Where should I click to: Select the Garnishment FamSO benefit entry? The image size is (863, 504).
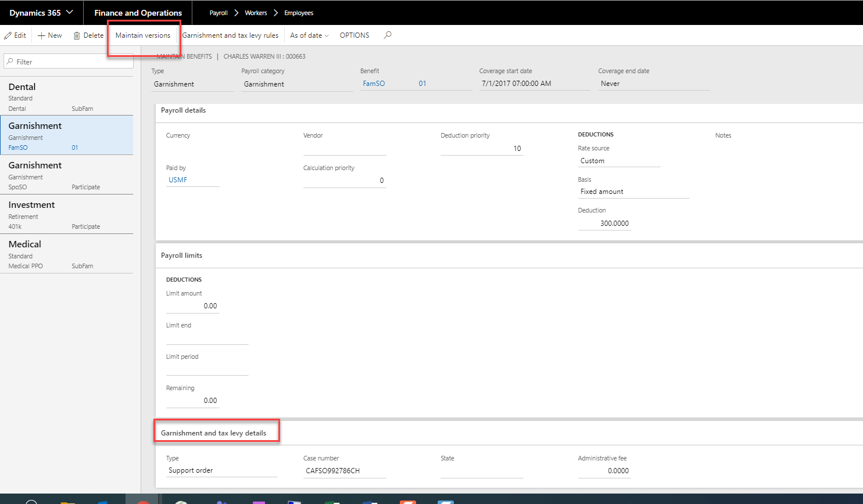point(67,135)
